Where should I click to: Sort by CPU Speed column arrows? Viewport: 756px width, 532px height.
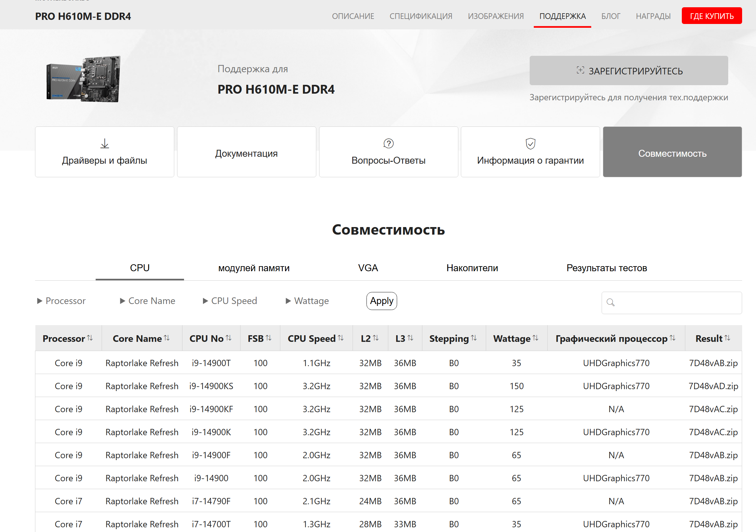(x=341, y=338)
